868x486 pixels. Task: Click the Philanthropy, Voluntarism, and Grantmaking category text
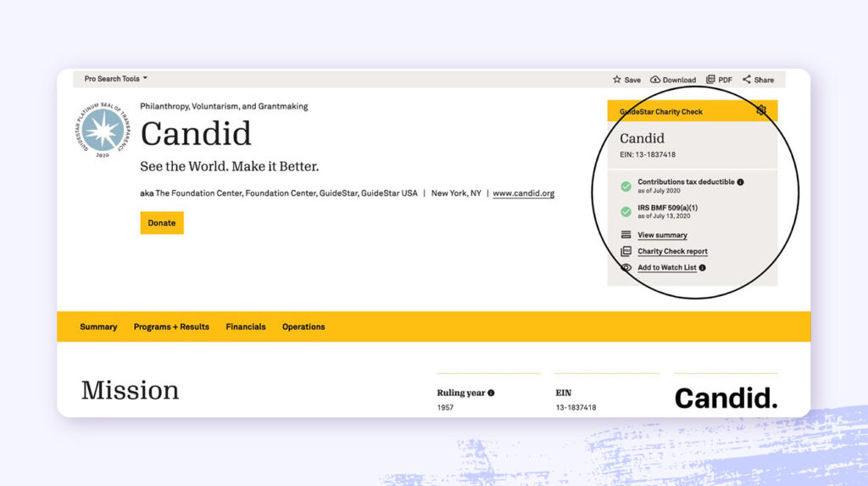(x=224, y=106)
